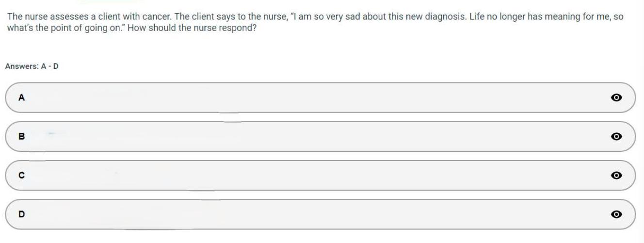The image size is (644, 243).
Task: Click the letter A option label
Action: pyautogui.click(x=21, y=97)
